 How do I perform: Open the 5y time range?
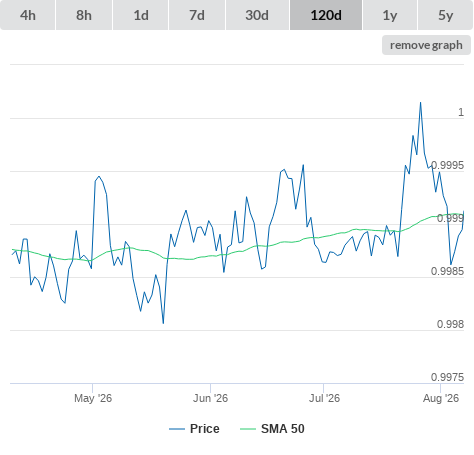click(x=446, y=15)
